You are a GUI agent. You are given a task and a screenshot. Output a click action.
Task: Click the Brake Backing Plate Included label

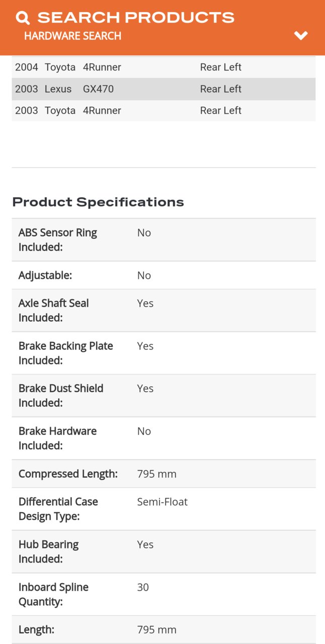coord(65,353)
